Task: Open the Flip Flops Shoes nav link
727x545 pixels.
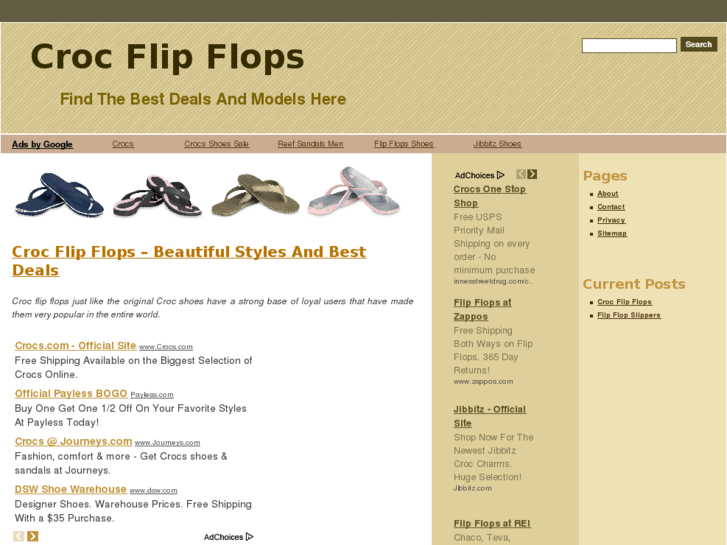Action: [404, 144]
